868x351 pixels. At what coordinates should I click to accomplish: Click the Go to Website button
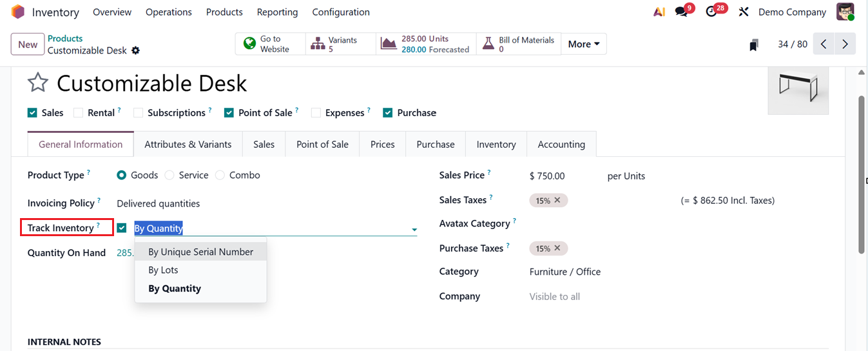[270, 44]
